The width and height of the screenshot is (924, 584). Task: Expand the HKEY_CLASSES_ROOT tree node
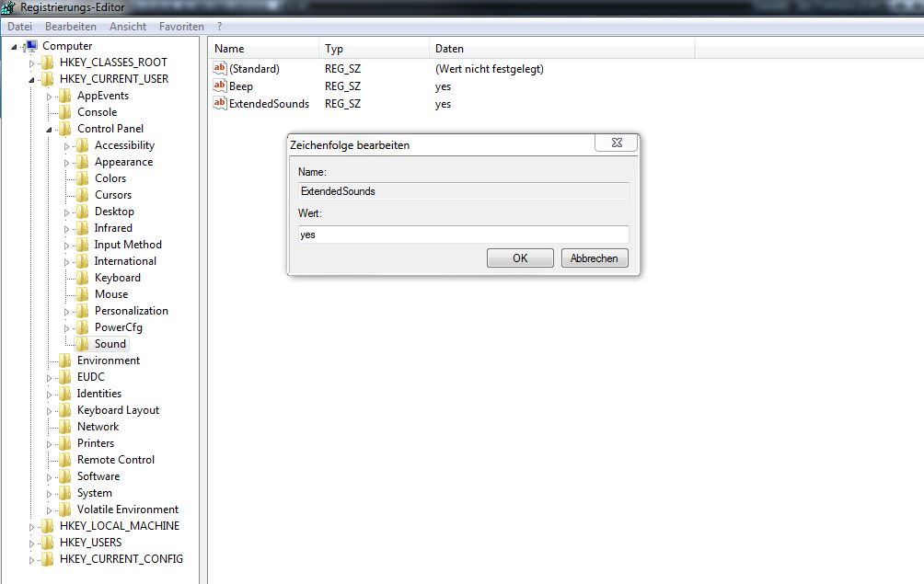[32, 63]
